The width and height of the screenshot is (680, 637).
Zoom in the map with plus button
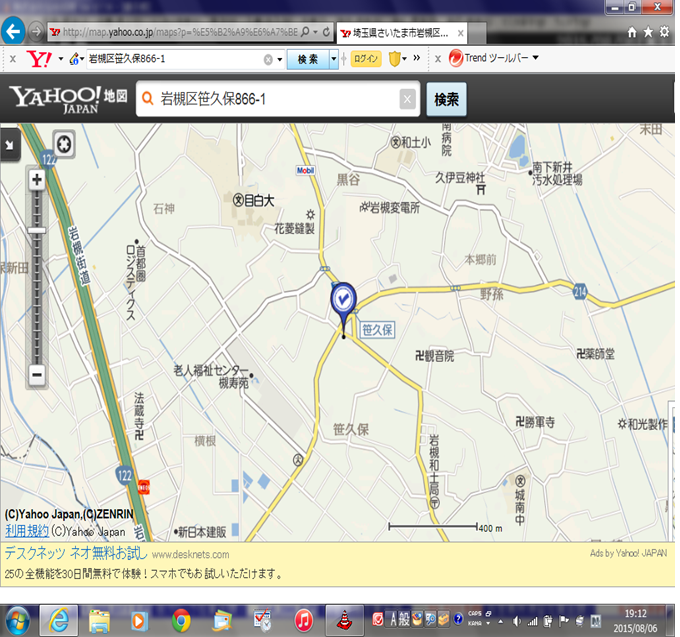[37, 180]
